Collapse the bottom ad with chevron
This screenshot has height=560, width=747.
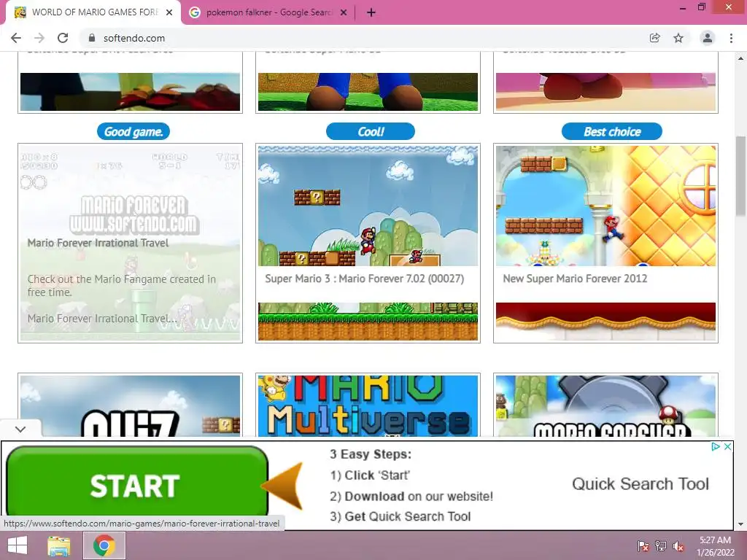[20, 429]
